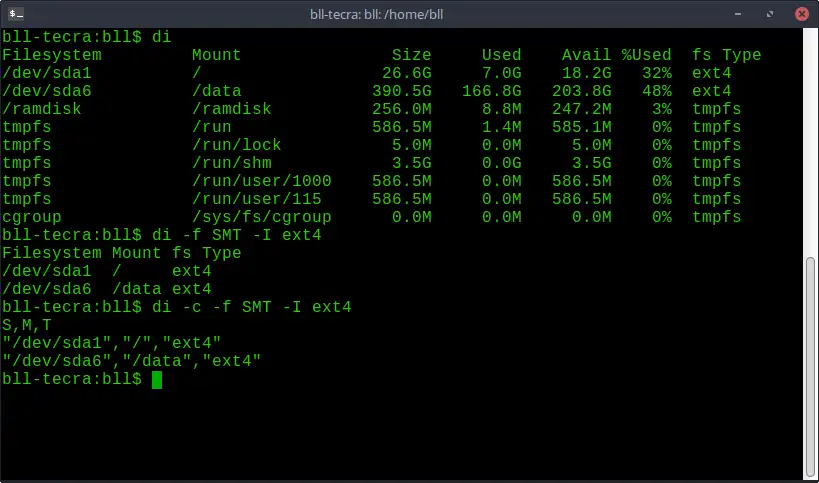Click the 'Used' column header
Viewport: 819px width, 483px height.
[x=501, y=55]
